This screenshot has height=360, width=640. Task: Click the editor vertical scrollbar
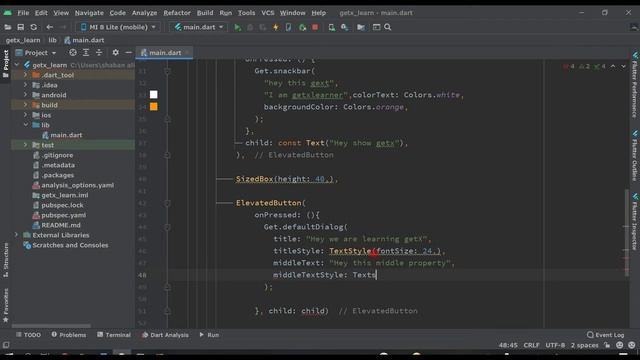627,233
